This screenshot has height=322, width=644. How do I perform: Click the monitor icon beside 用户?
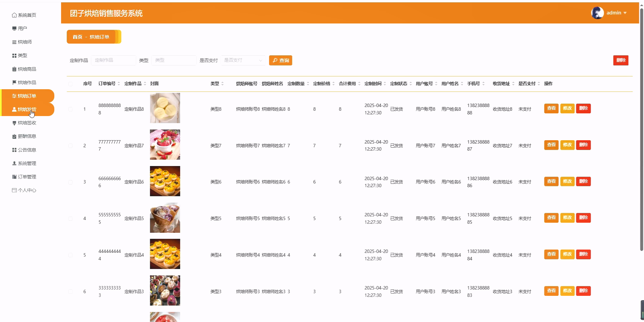14,29
